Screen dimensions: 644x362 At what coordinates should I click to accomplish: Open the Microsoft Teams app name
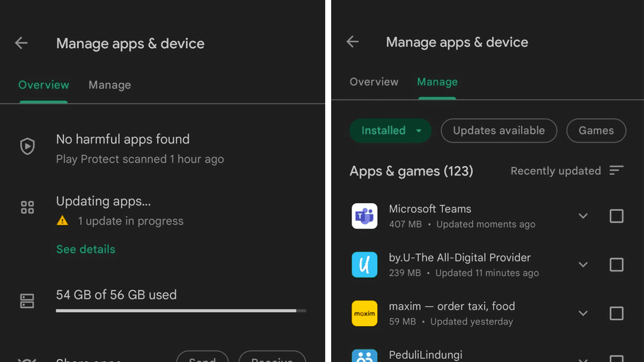430,209
